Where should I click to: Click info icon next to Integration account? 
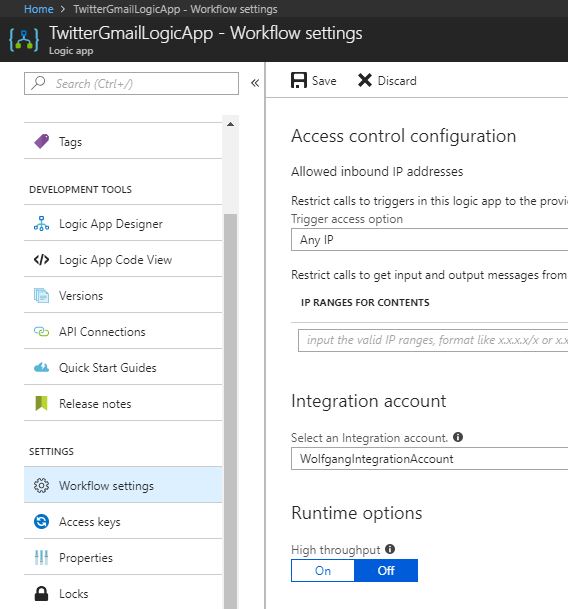[458, 437]
